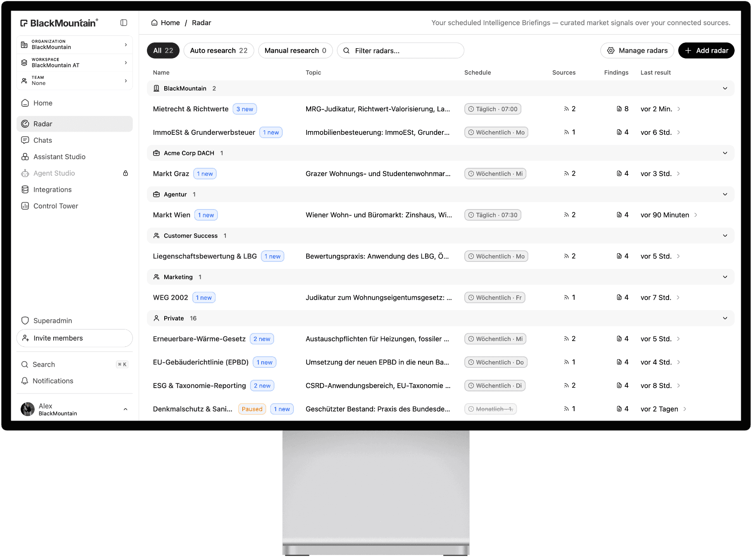Expand the Team None selector
Screen dimensions: 752x560
pyautogui.click(x=75, y=80)
